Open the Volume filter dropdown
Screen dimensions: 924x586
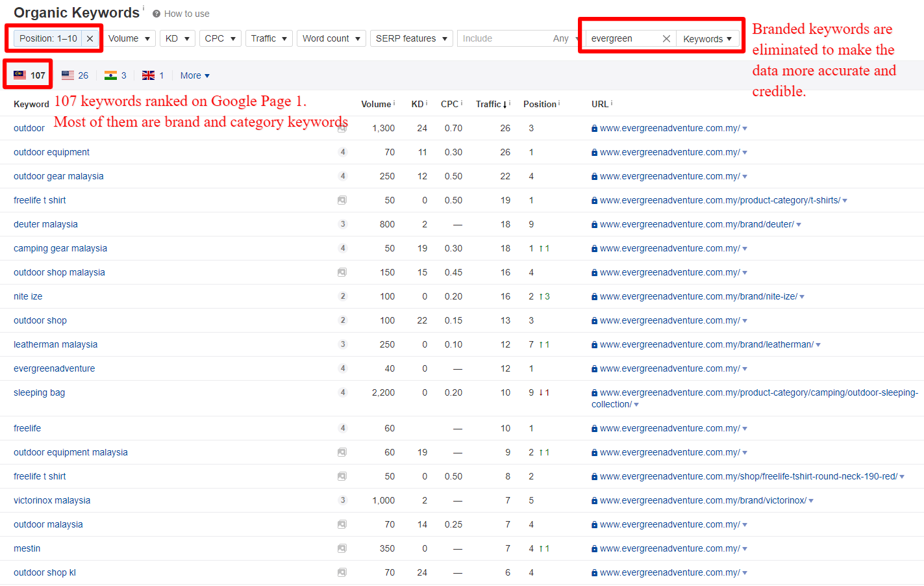(x=129, y=38)
